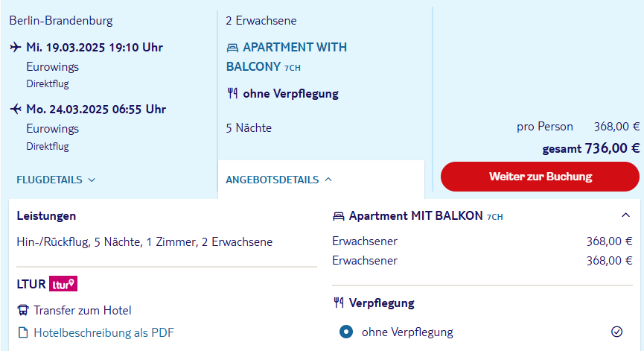Screen dimensions: 644x351
Task: Click the APARTMENT WITH BALCONY room link
Action: click(287, 57)
